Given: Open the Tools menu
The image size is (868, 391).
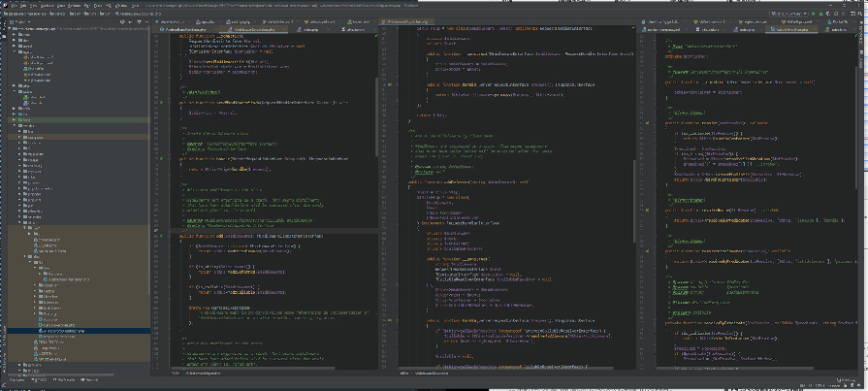Looking at the screenshot, I should pos(98,6).
